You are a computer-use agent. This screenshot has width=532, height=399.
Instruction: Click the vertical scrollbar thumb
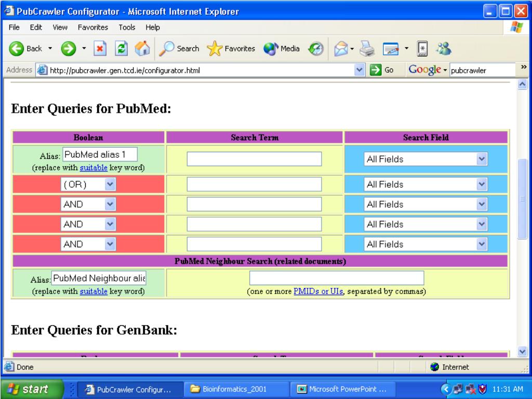click(523, 199)
